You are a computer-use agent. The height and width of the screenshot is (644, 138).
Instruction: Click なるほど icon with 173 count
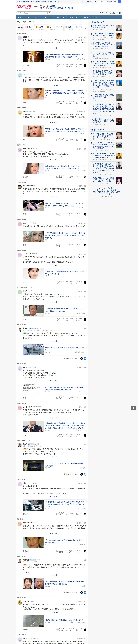pyautogui.click(x=67, y=283)
